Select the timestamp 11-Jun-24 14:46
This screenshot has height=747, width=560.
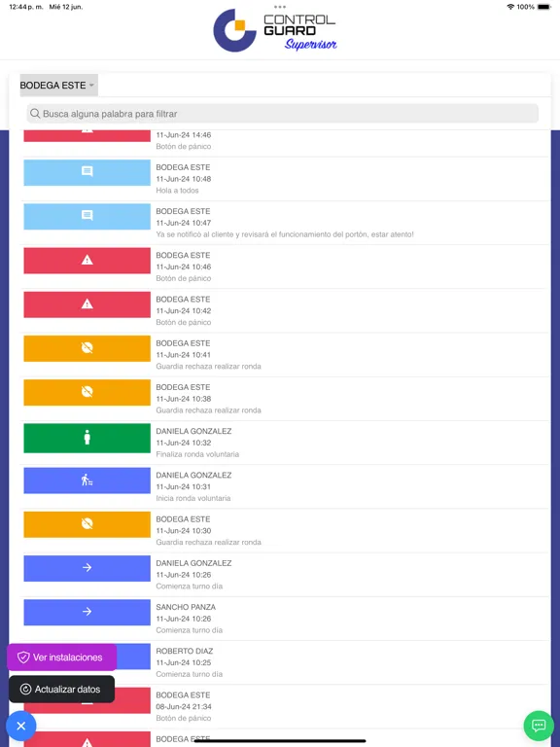(x=184, y=135)
